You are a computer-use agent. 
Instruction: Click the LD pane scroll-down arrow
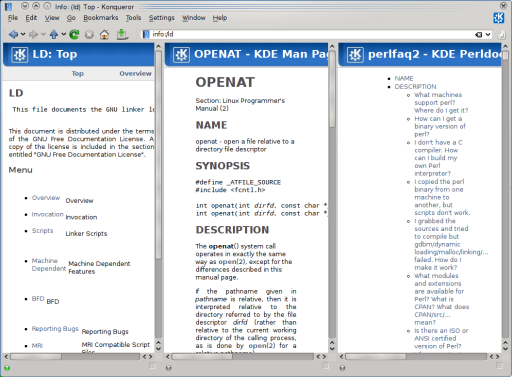158,349
